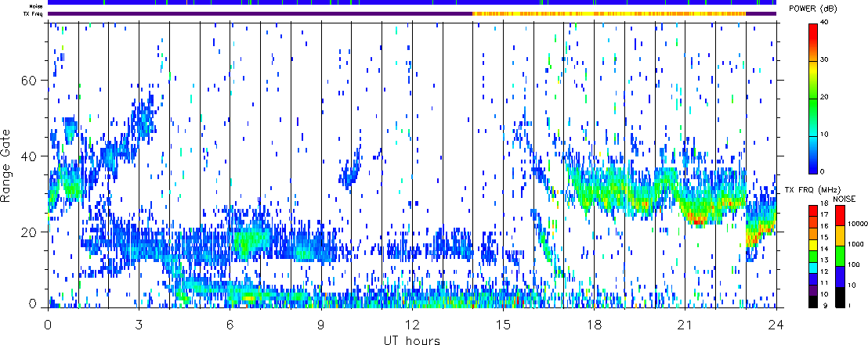Click the 30 value on POWER scale

826,60
